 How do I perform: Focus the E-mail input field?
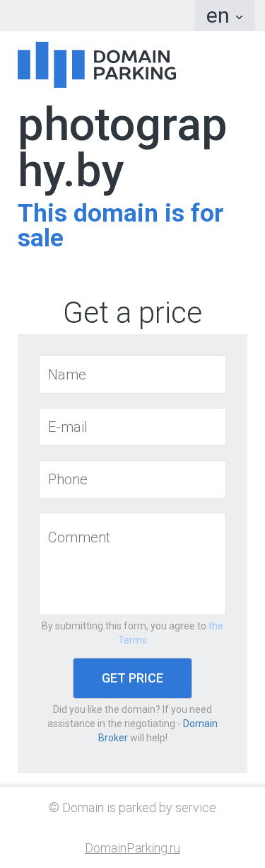132,427
